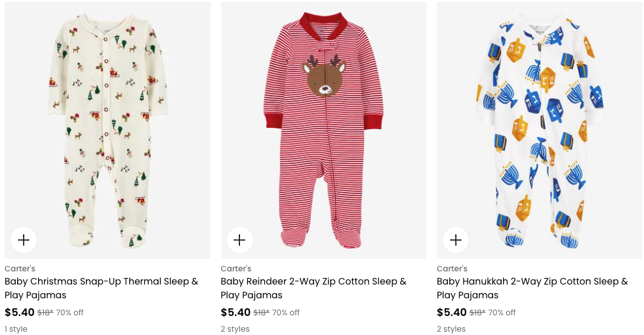Open Baby Christmas Snap-Up Thermal Sleep & Play link
The image size is (644, 335).
point(101,288)
